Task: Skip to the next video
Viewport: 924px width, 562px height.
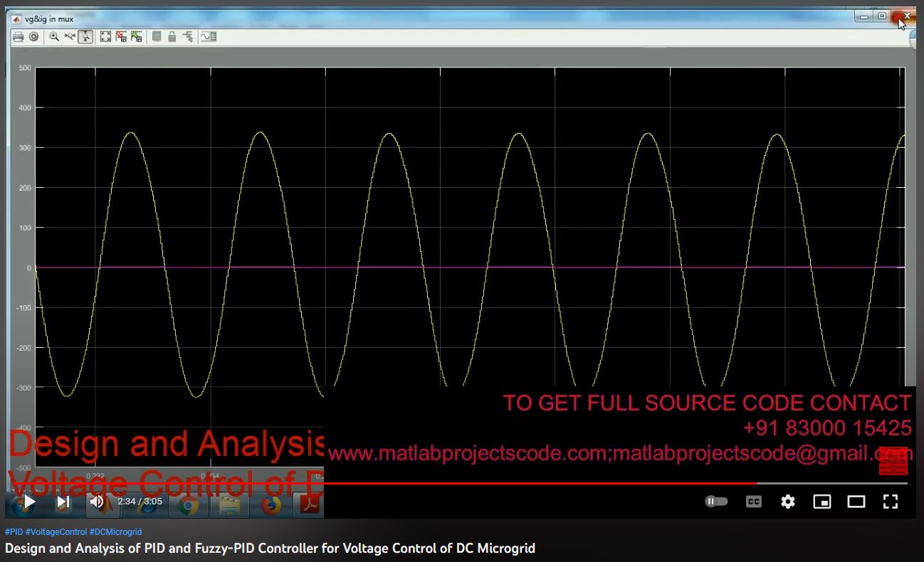Action: [x=63, y=502]
